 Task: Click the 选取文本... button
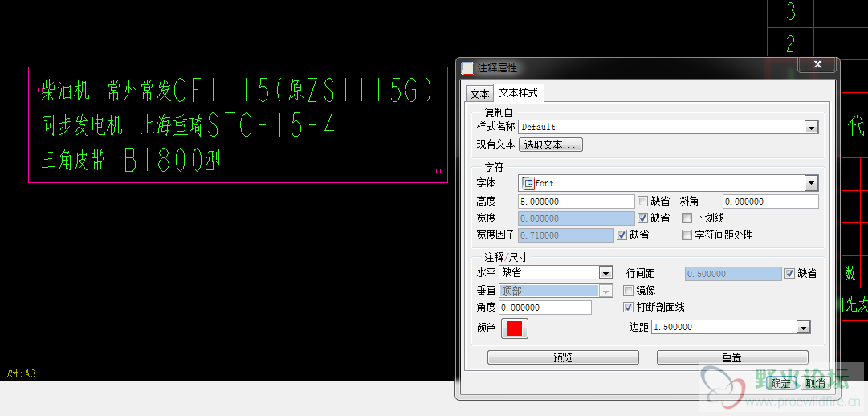click(551, 145)
